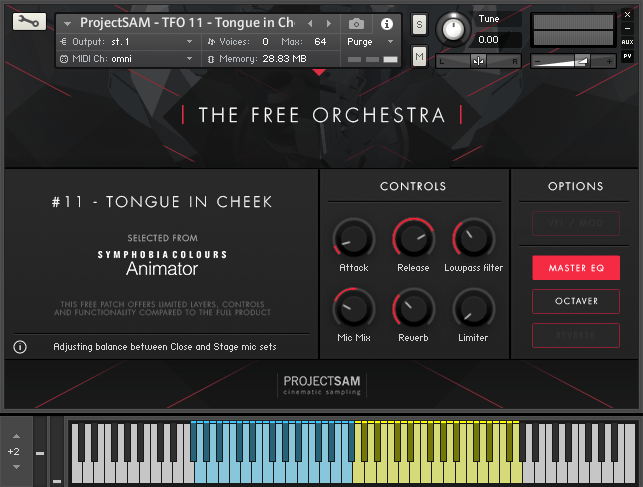Open instrument edit mode with wrench icon

click(29, 21)
